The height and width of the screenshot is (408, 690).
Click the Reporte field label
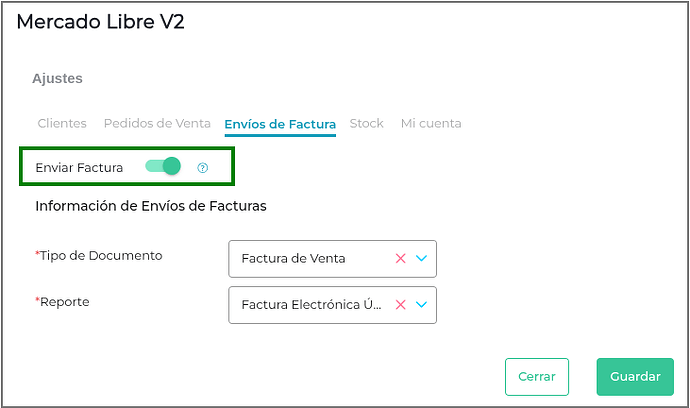click(x=63, y=302)
